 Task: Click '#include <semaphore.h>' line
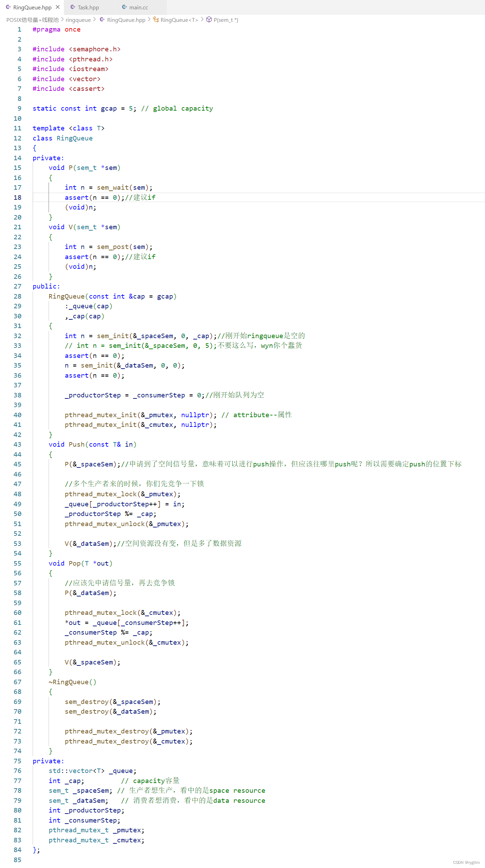coord(77,49)
